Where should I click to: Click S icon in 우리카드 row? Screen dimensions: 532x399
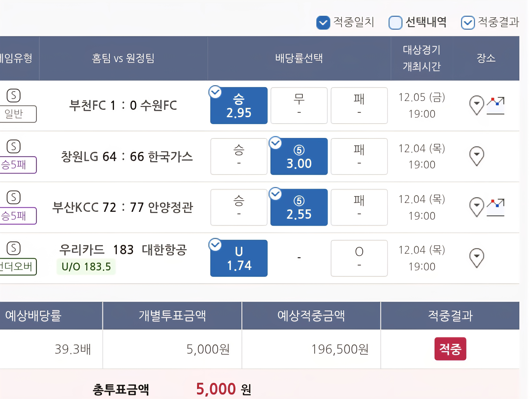click(13, 248)
